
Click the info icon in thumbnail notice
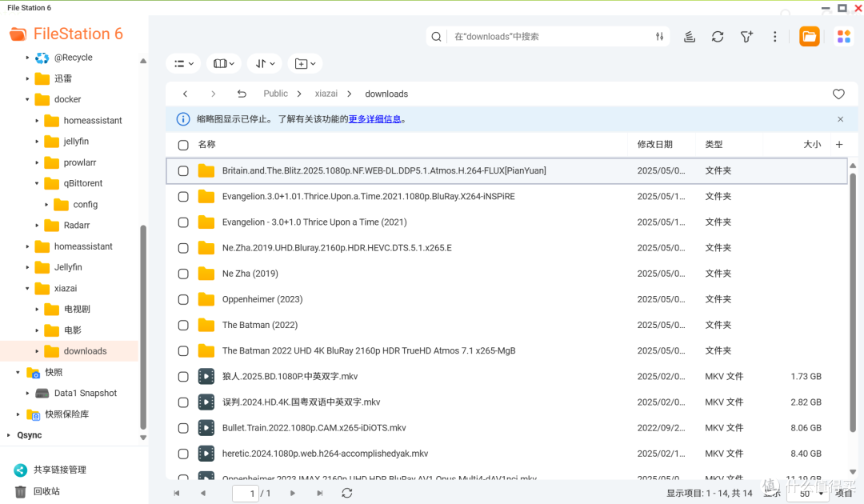point(183,119)
